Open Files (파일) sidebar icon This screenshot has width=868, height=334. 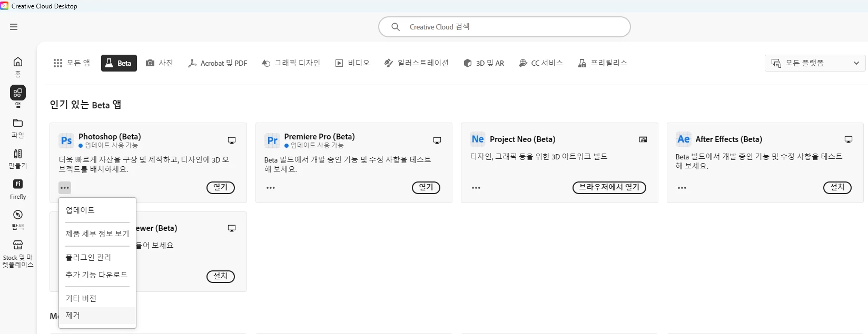point(18,128)
